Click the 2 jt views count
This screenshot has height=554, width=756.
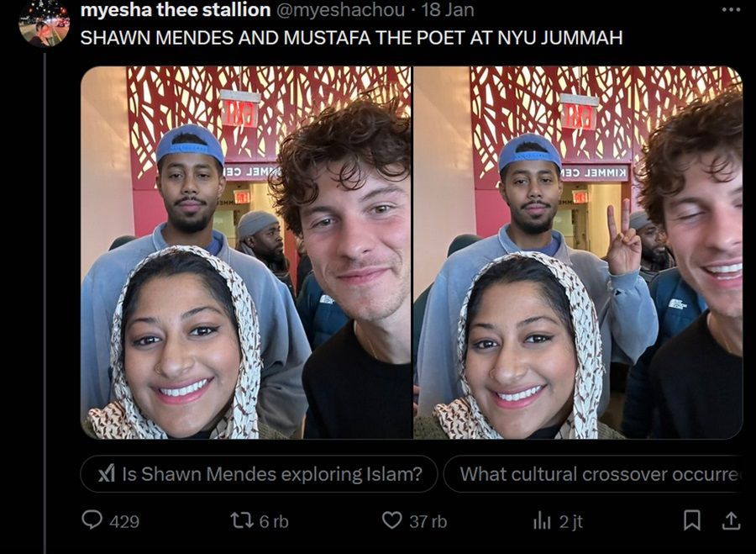click(x=571, y=522)
